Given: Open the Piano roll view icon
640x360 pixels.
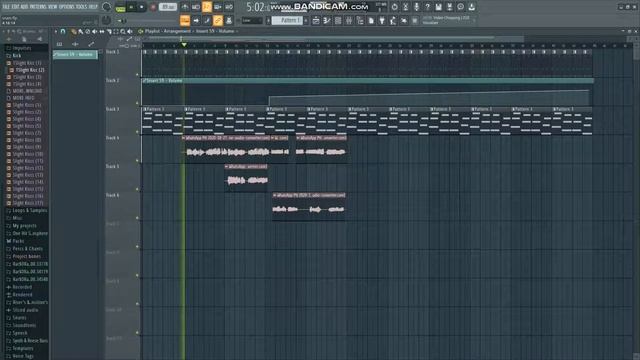Looking at the screenshot, I should click(327, 20).
